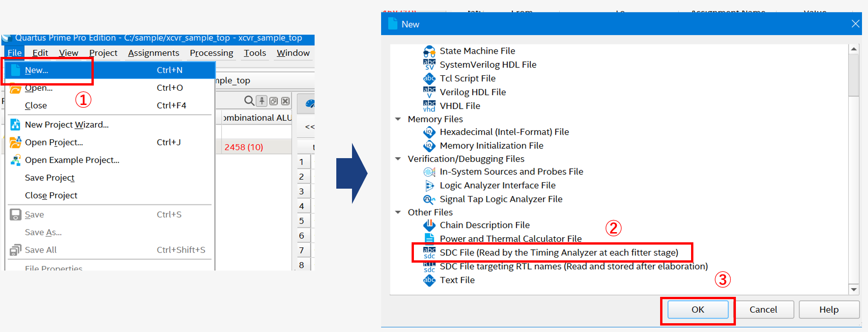Screen dimensions: 868x332
Task: Select the Chain Description File icon
Action: pos(429,225)
